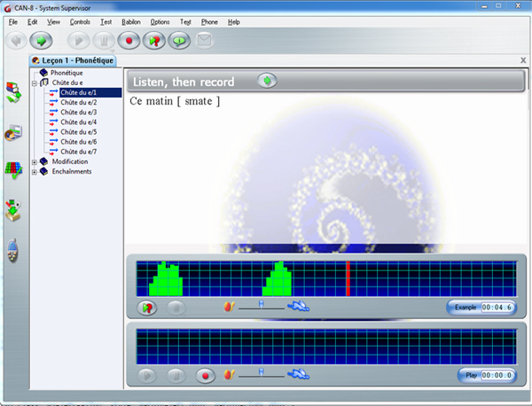Click the example panel speed slider
The height and width of the screenshot is (406, 532).
[262, 306]
